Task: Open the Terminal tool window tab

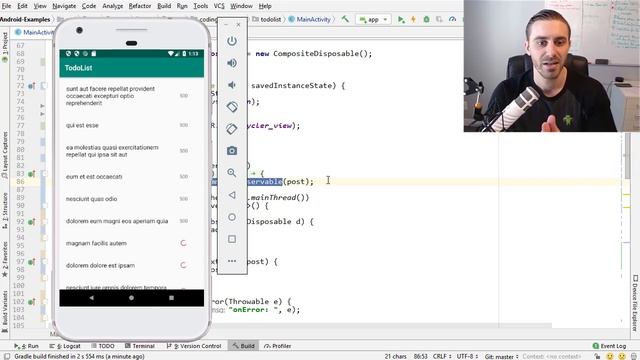Action: click(x=140, y=346)
